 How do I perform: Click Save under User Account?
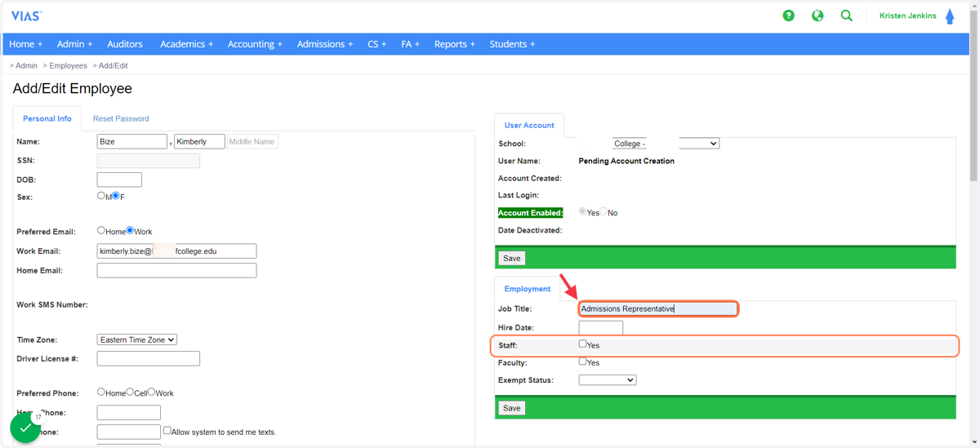[x=512, y=258]
